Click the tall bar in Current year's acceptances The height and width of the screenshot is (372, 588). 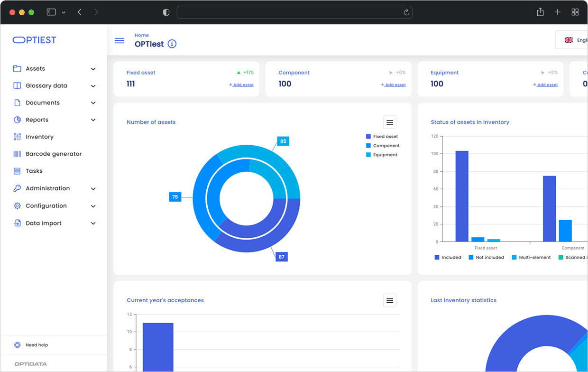pyautogui.click(x=158, y=347)
